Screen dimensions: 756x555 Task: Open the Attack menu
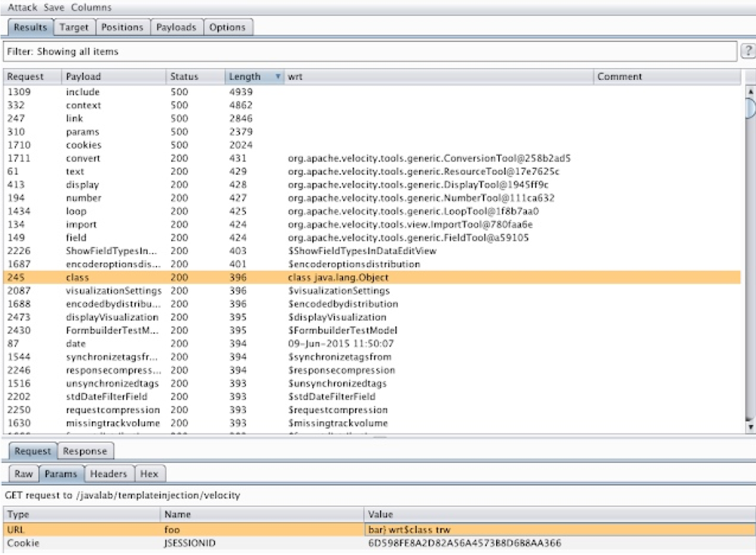(22, 7)
